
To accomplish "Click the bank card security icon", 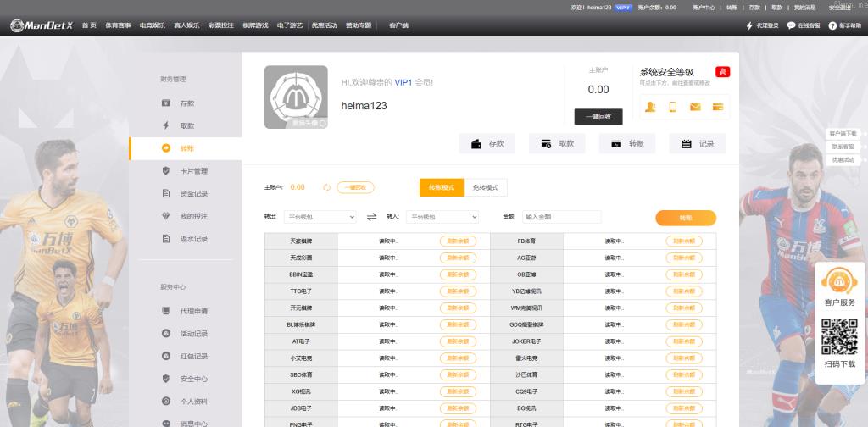I will [x=717, y=107].
